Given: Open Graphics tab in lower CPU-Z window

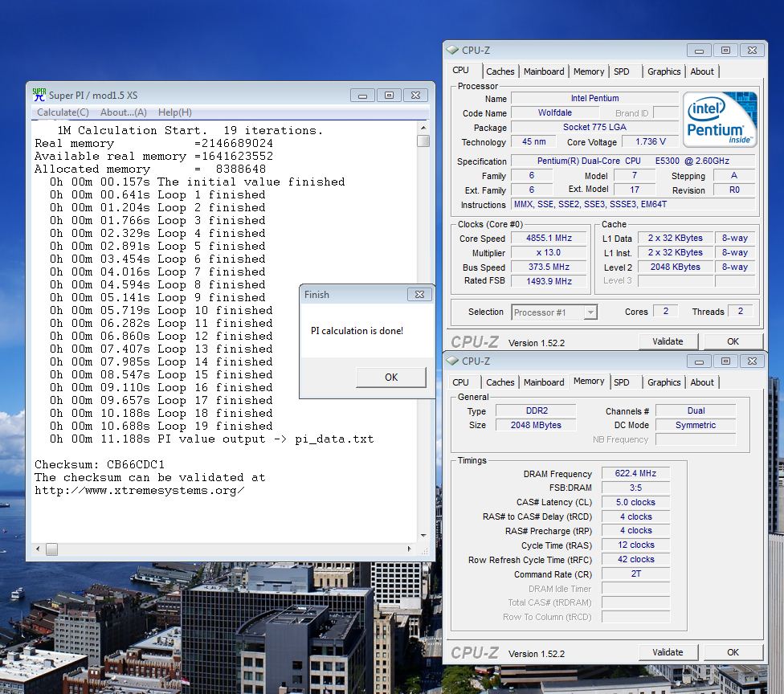Looking at the screenshot, I should [x=664, y=382].
